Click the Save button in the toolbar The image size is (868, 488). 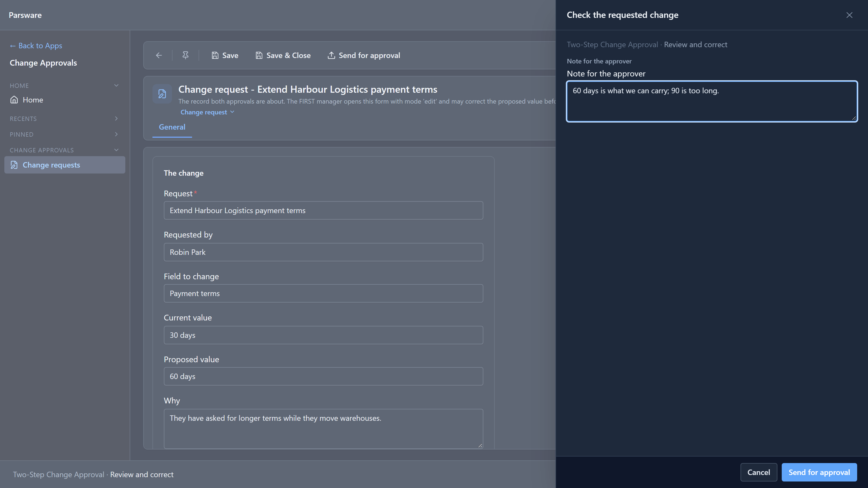tap(225, 55)
